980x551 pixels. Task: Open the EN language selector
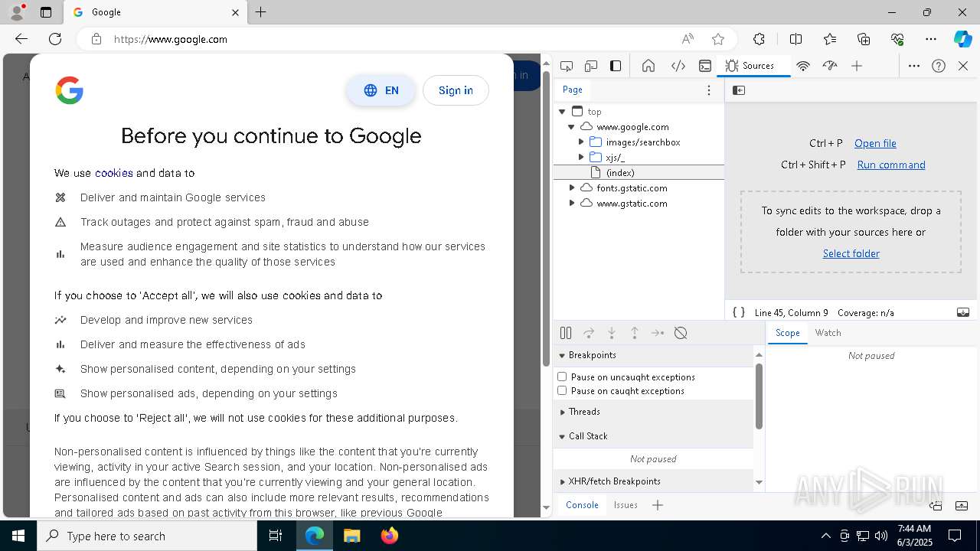click(x=381, y=90)
